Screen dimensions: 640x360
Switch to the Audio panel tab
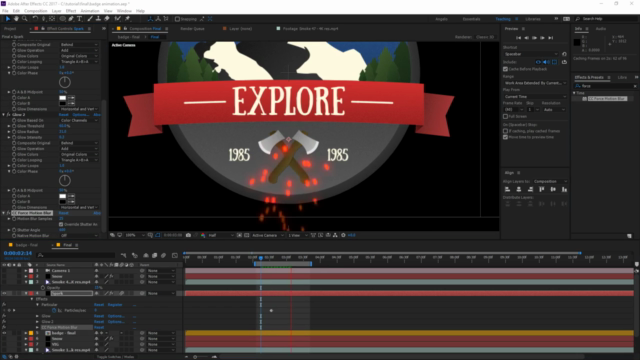[601, 29]
